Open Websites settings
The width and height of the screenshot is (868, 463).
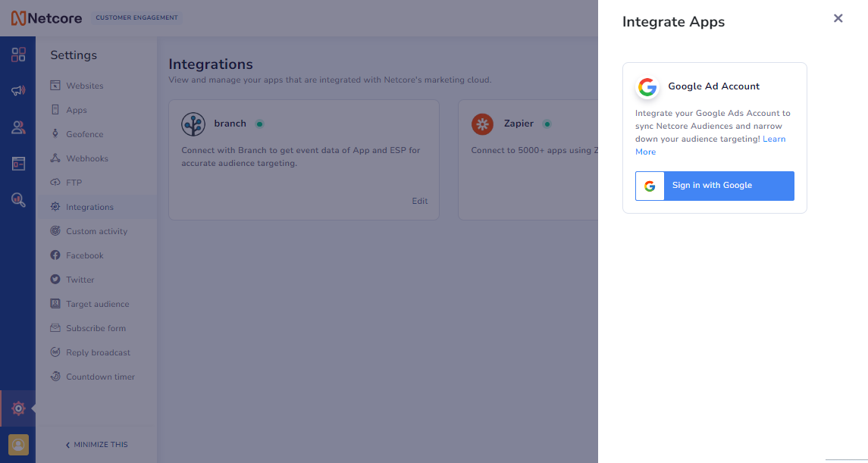(x=96, y=86)
